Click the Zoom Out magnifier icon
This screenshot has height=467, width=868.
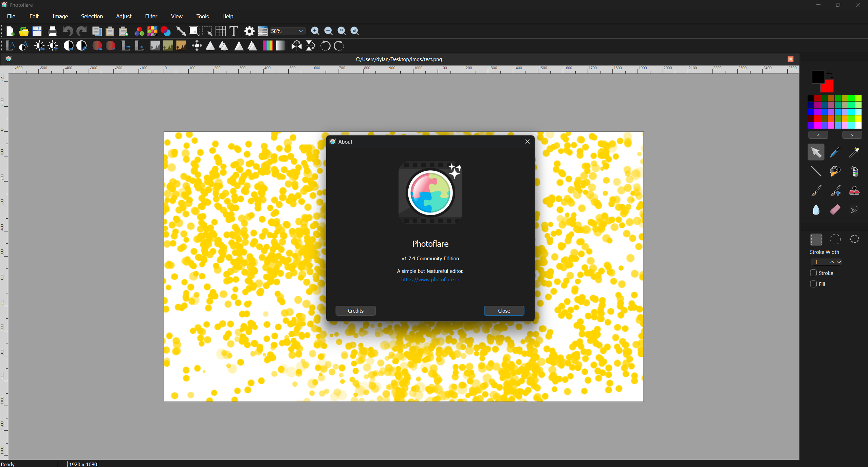pos(328,31)
